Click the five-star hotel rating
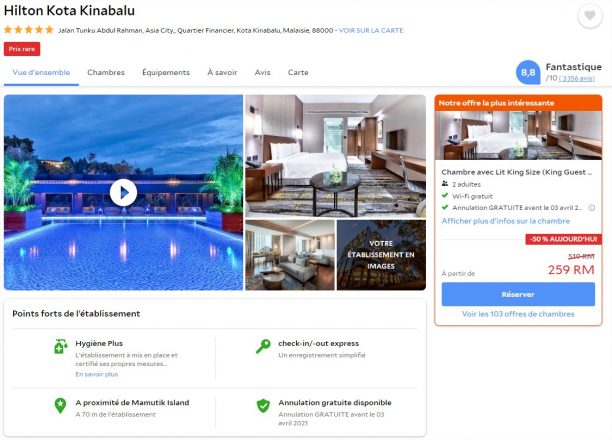This screenshot has height=440, width=612. coord(28,30)
